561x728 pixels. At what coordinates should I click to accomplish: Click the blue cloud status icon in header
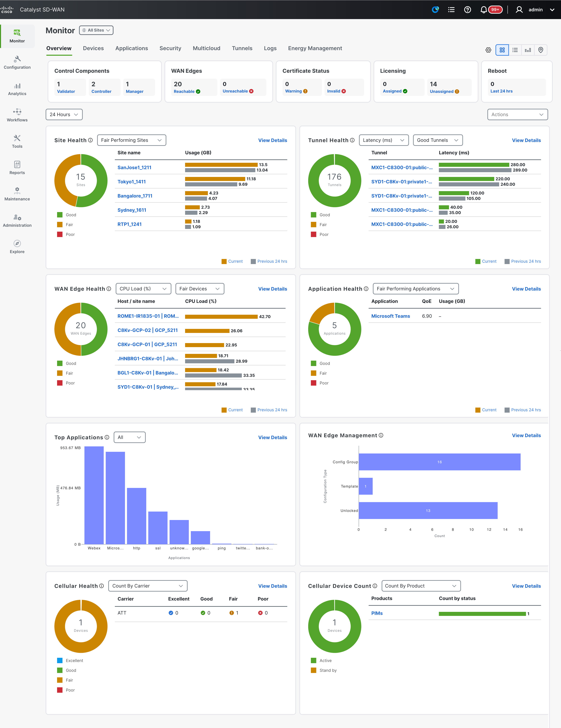pyautogui.click(x=435, y=10)
